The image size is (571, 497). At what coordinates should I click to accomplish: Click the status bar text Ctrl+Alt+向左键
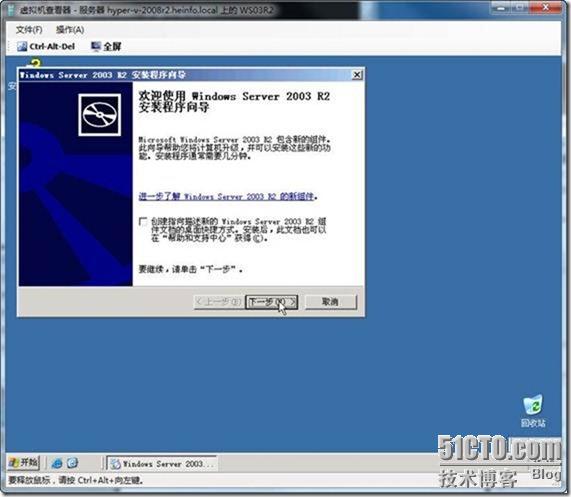(110, 480)
